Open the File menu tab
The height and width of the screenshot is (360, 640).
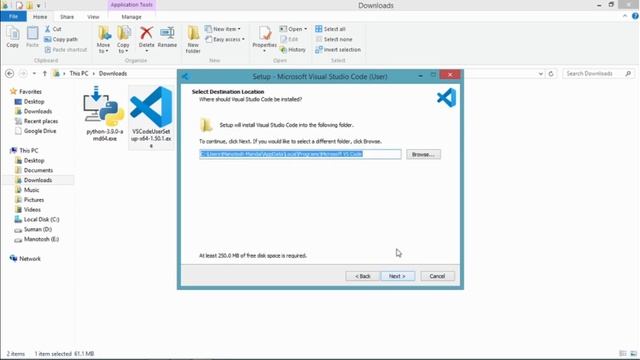click(x=13, y=17)
